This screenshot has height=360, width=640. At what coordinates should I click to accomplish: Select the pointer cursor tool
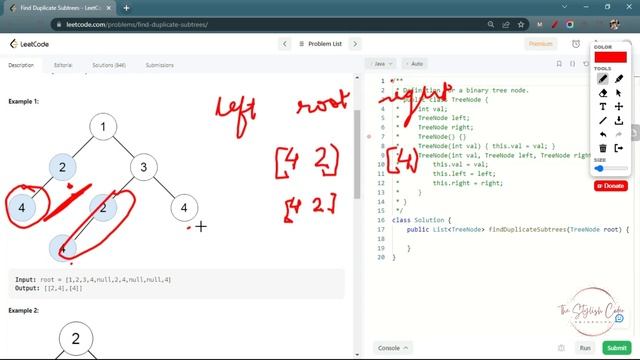(x=619, y=93)
